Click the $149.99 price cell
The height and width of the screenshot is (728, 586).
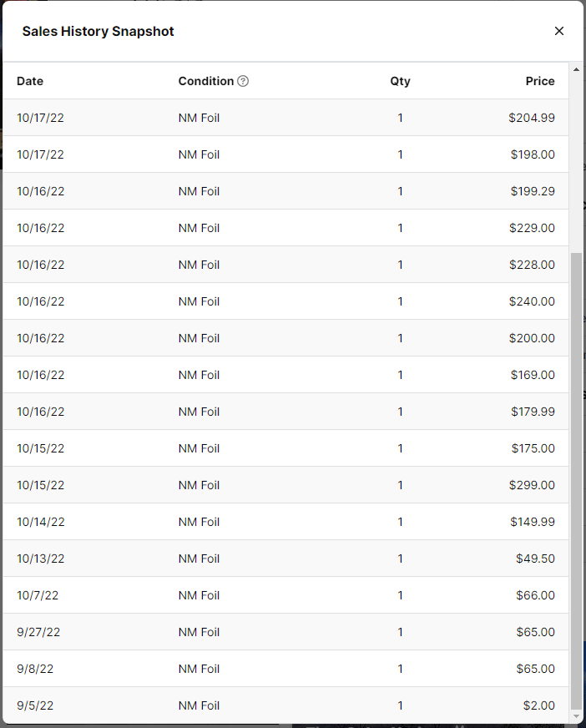point(532,522)
